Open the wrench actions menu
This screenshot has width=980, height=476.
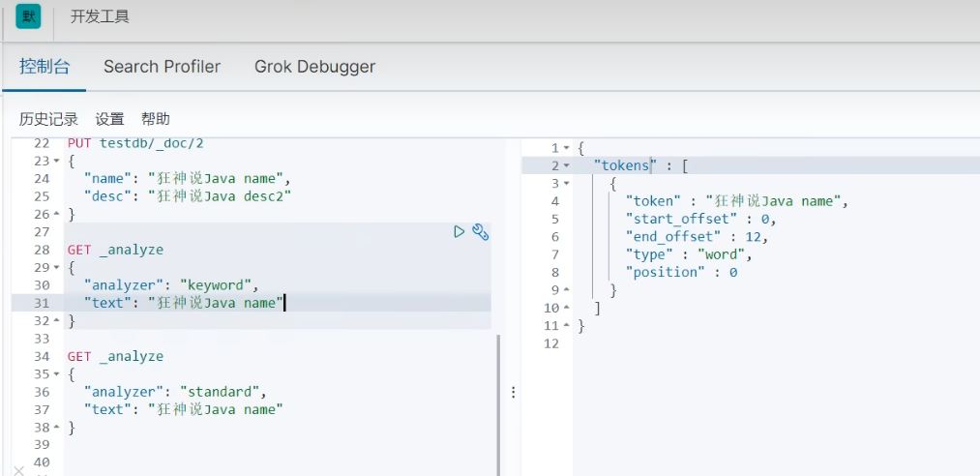pyautogui.click(x=480, y=232)
